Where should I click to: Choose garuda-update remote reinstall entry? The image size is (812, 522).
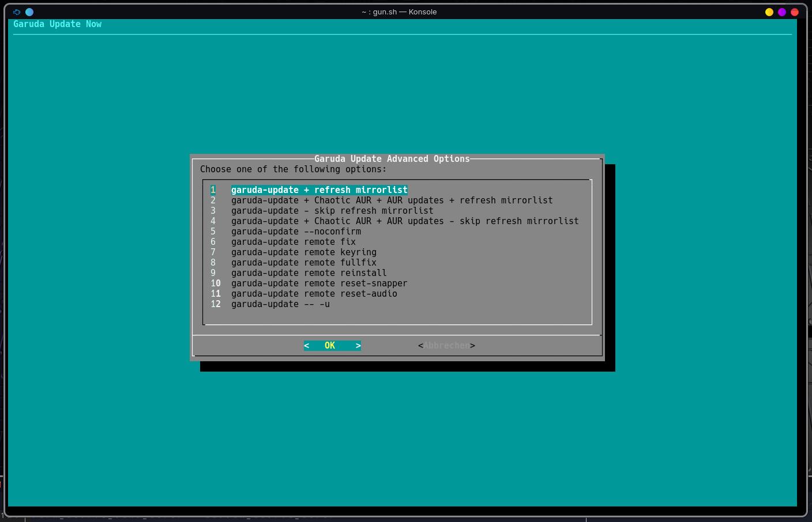coord(299,273)
